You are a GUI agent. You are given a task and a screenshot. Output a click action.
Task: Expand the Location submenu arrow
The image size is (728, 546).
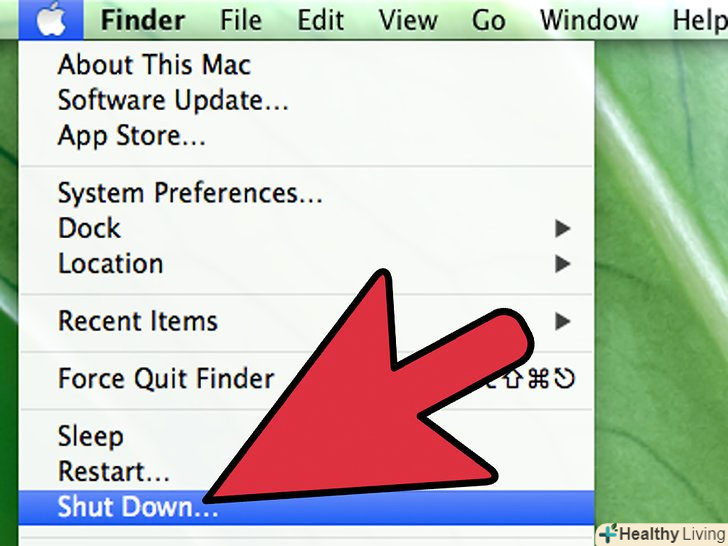[563, 264]
